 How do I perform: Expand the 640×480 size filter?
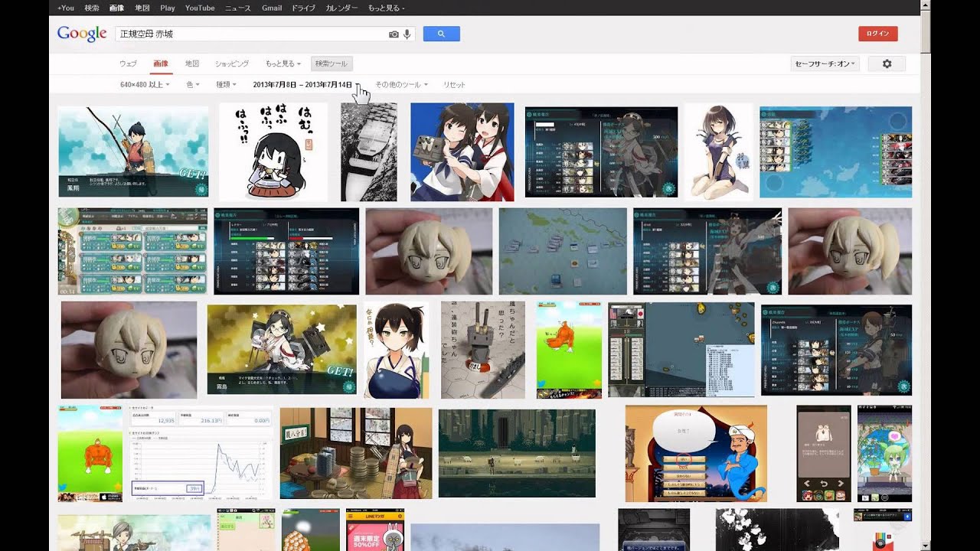click(145, 84)
